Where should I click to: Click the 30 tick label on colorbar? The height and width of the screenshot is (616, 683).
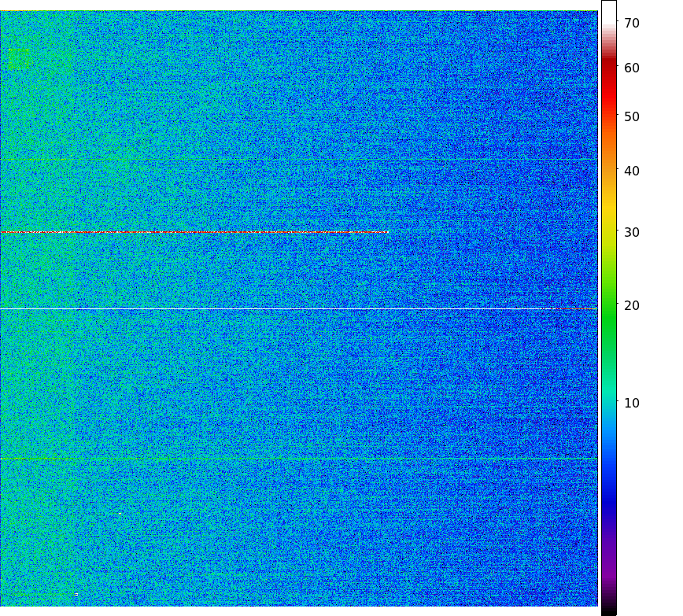click(631, 233)
